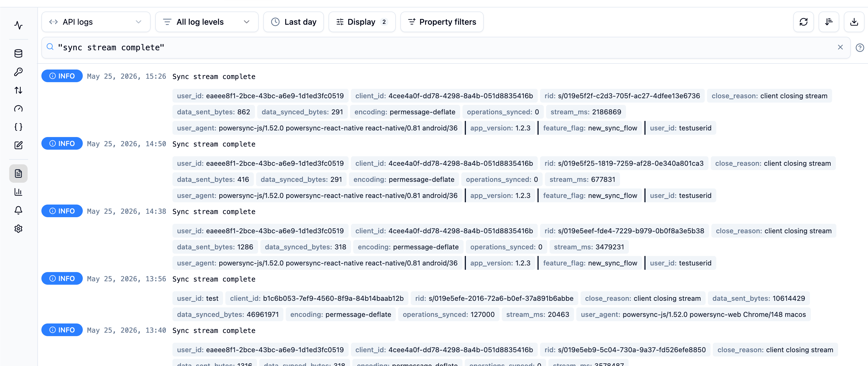
Task: Open the bell alerts sidebar icon
Action: [x=18, y=211]
